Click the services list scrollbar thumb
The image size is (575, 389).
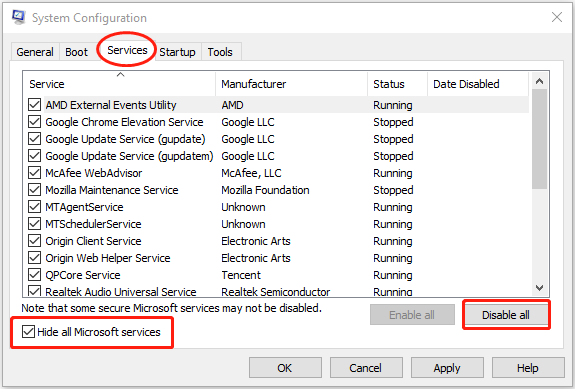point(539,140)
